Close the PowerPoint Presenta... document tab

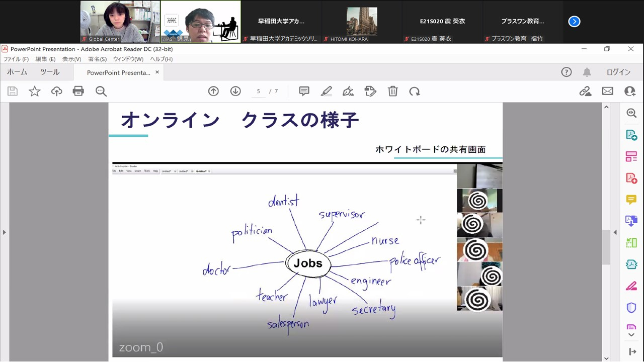pyautogui.click(x=157, y=72)
